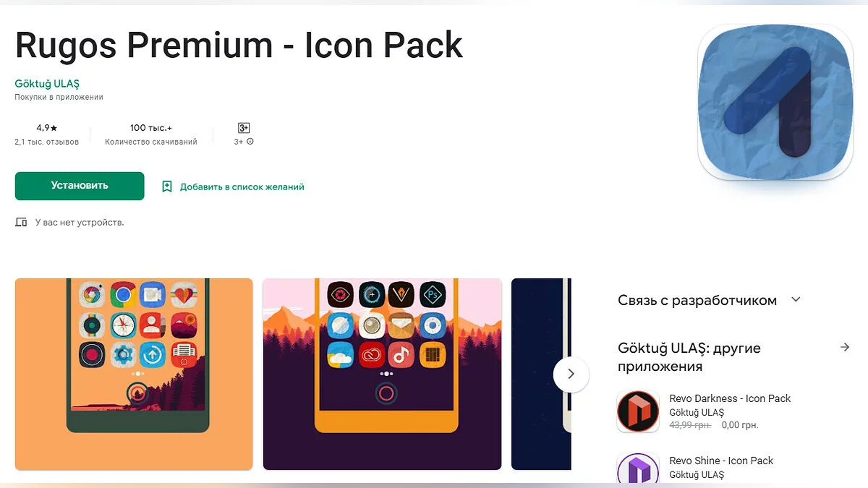Image resolution: width=868 pixels, height=488 pixels.
Task: Expand the 'Связь с разработчиком' section
Action: pyautogui.click(x=710, y=300)
